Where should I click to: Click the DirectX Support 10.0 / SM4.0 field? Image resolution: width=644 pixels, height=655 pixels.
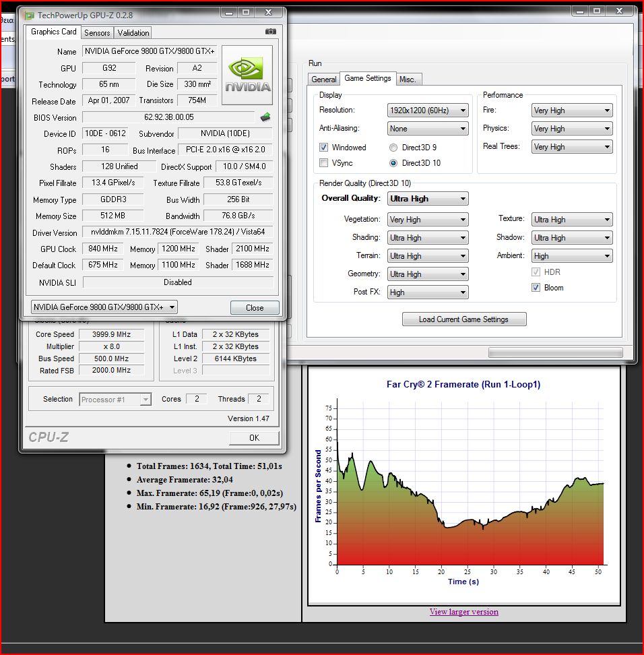245,166
